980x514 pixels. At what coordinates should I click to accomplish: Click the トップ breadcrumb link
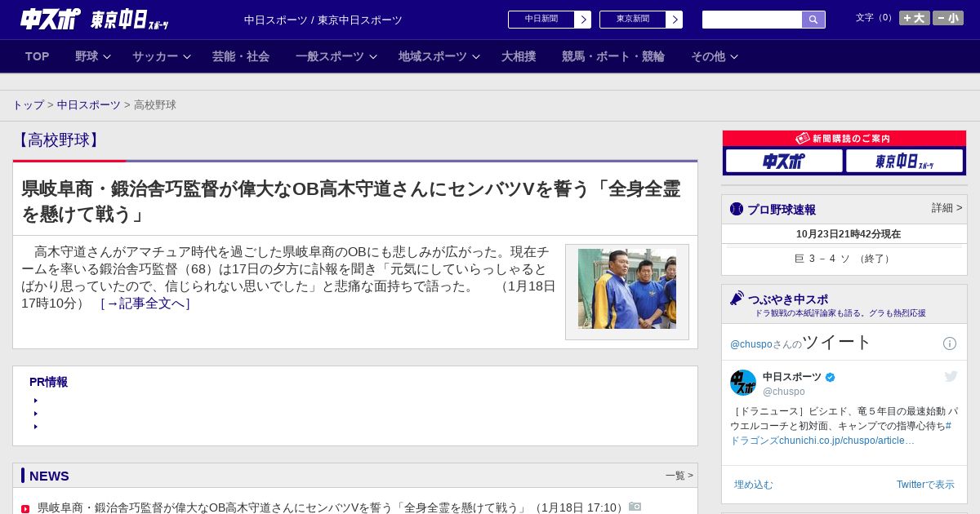[x=29, y=105]
